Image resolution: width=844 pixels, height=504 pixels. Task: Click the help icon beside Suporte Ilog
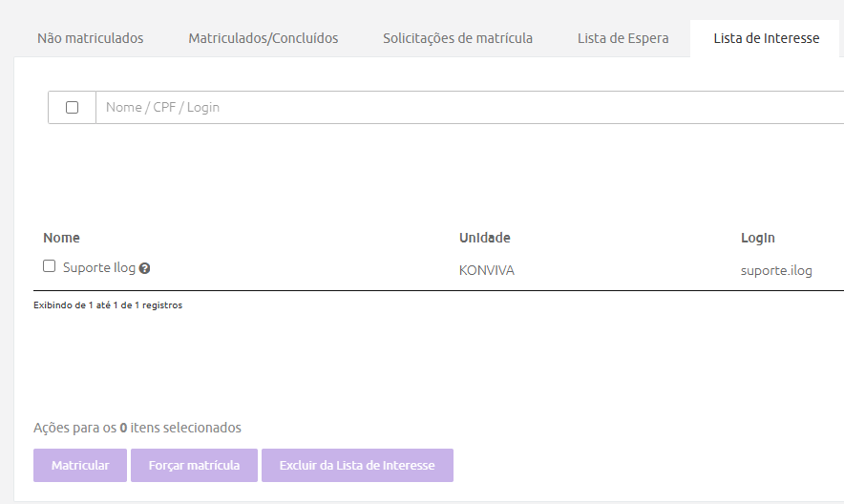144,269
